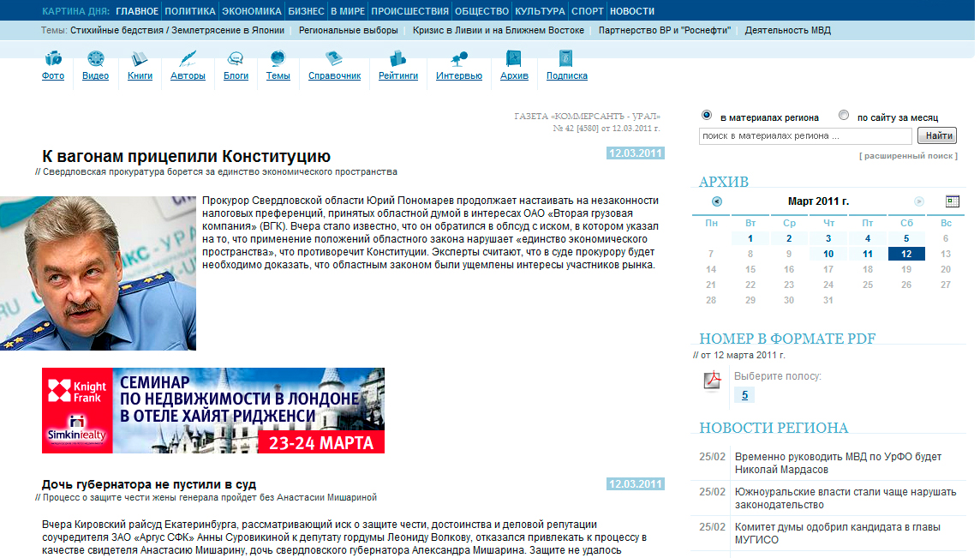Select 'в материалах региона' search option
This screenshot has width=980, height=558.
tap(707, 115)
